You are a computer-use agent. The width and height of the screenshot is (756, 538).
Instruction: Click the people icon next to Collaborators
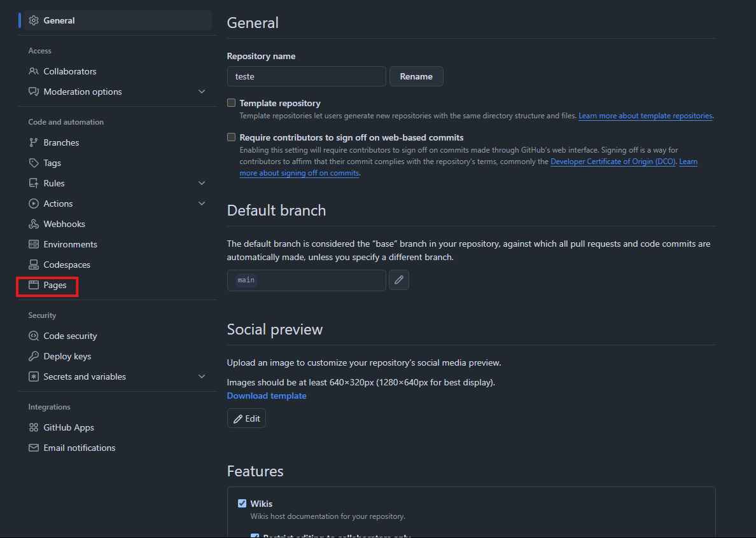coord(33,71)
